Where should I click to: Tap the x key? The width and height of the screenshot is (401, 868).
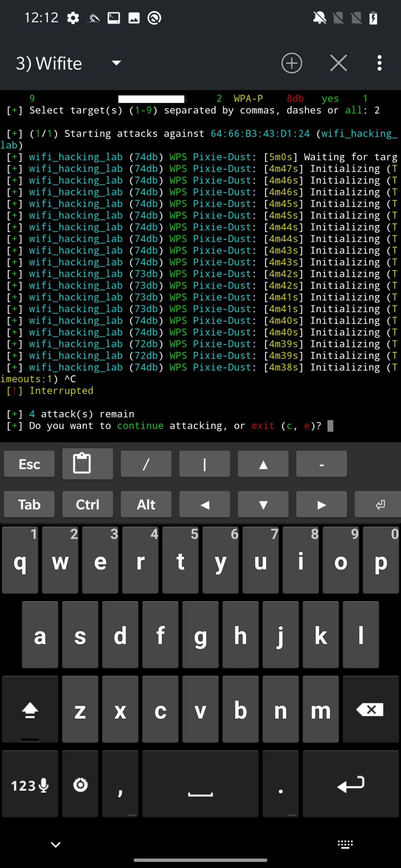120,709
